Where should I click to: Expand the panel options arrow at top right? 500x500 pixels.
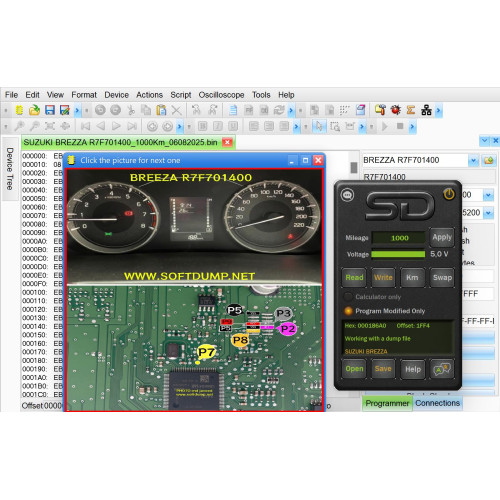pyautogui.click(x=484, y=141)
